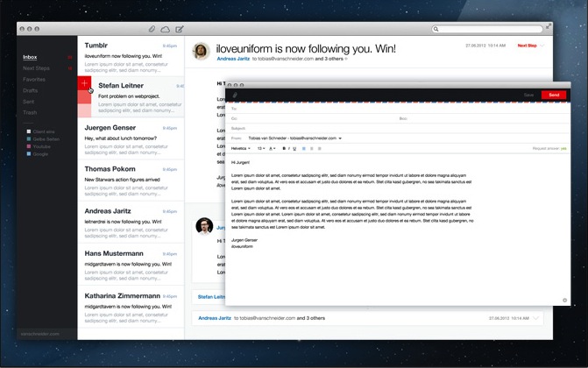Click the paperclip attachment icon in main toolbar
The image size is (588, 368).
click(152, 29)
